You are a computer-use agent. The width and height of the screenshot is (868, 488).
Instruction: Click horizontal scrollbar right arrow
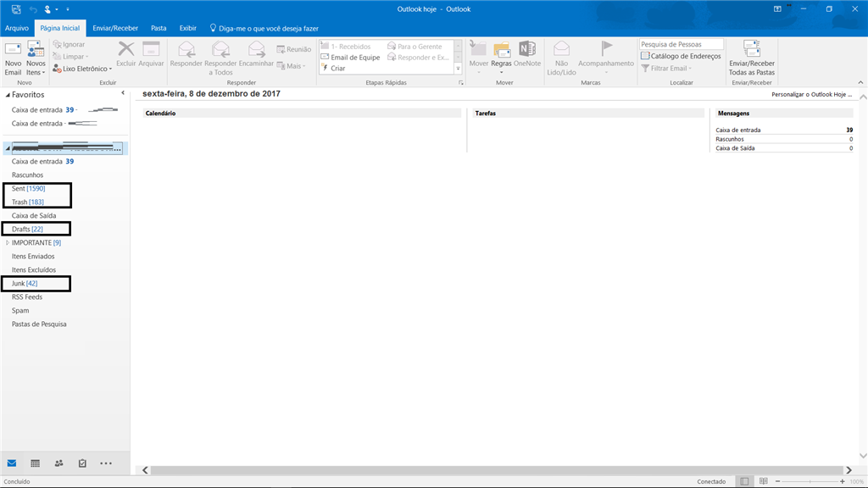coord(849,470)
